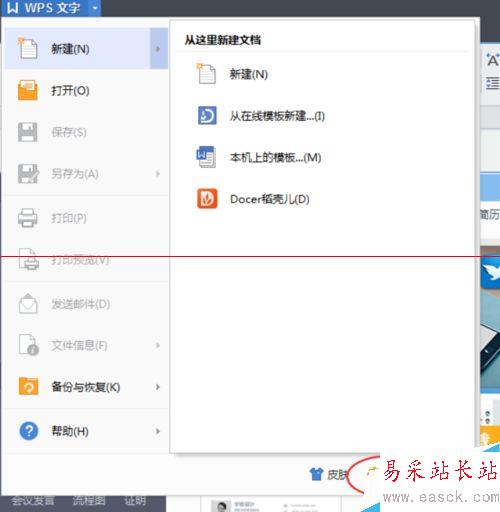Click the online template icon
Screen dimensions: 500x512
(207, 115)
